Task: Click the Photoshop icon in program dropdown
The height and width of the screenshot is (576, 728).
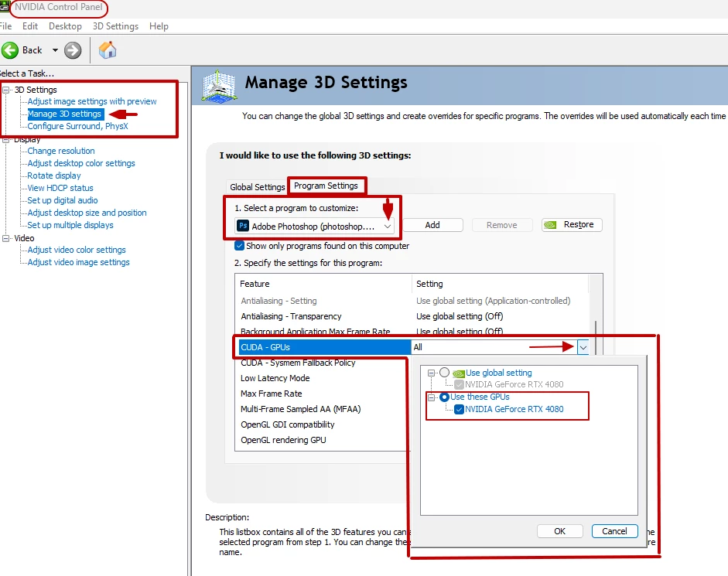Action: [243, 226]
